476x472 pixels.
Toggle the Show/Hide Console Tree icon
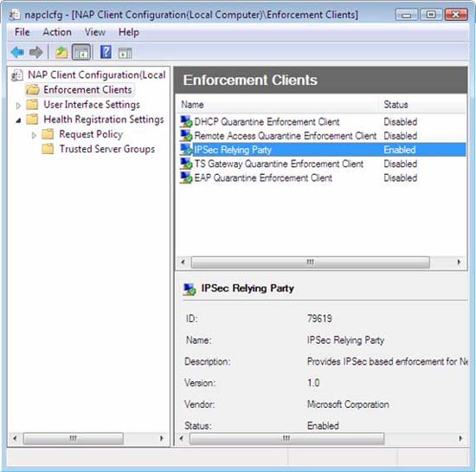click(x=81, y=52)
